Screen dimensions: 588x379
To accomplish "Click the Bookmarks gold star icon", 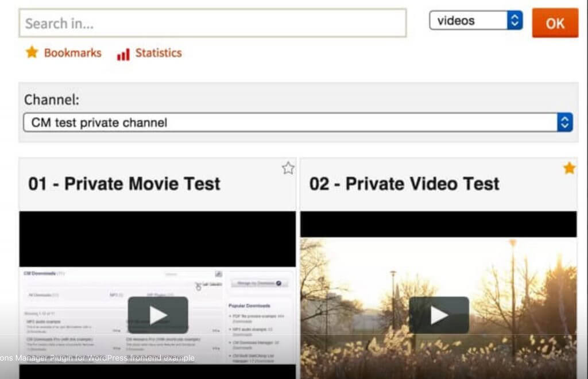I will click(x=32, y=53).
